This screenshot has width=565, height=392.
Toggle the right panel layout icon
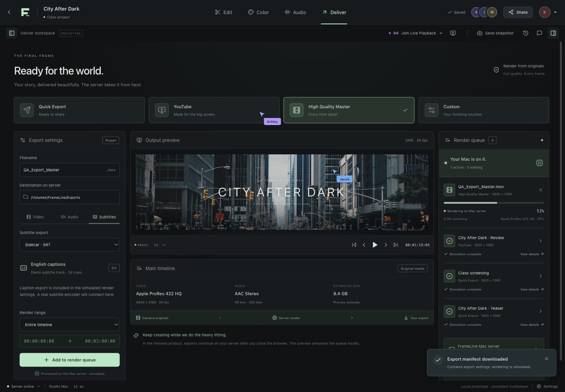[x=553, y=33]
